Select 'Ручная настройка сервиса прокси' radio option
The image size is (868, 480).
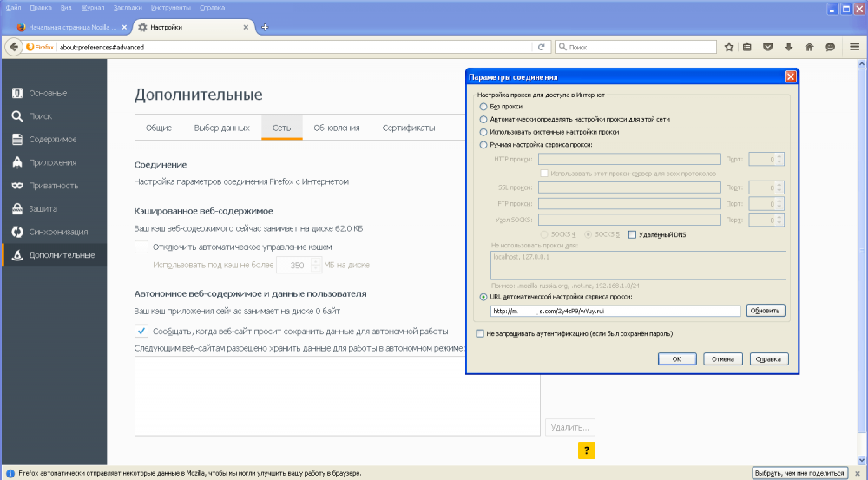483,144
